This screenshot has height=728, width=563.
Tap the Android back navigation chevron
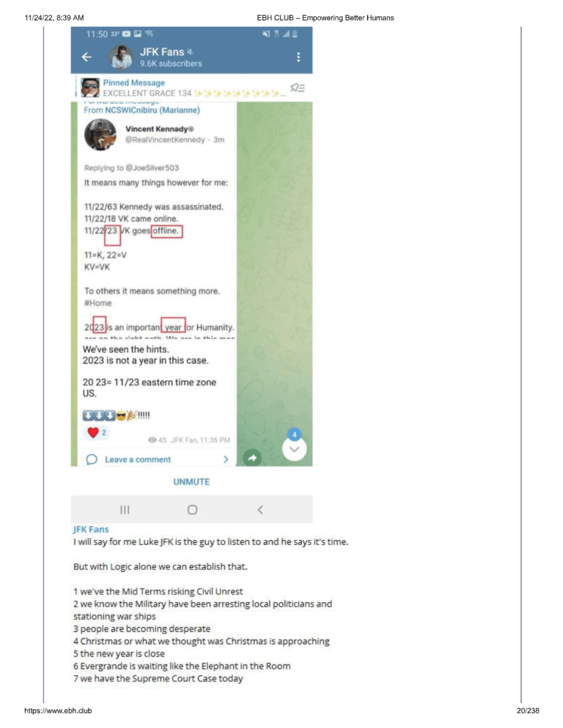tap(260, 510)
